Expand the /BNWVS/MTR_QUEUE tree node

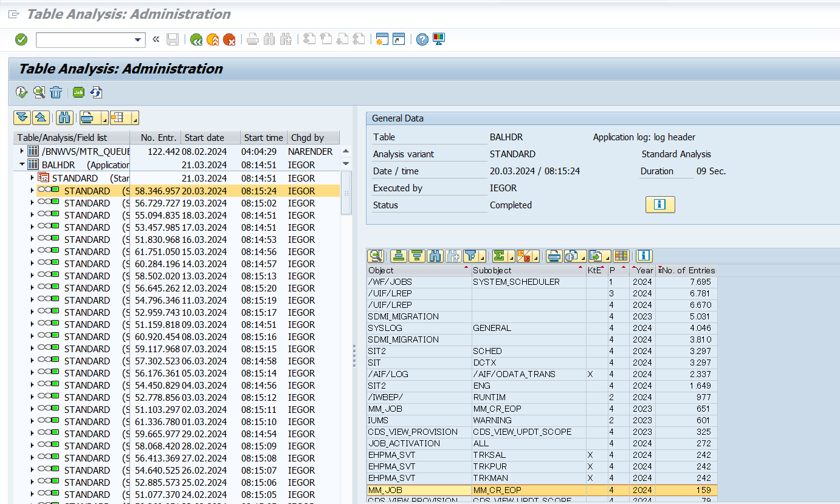pos(22,151)
